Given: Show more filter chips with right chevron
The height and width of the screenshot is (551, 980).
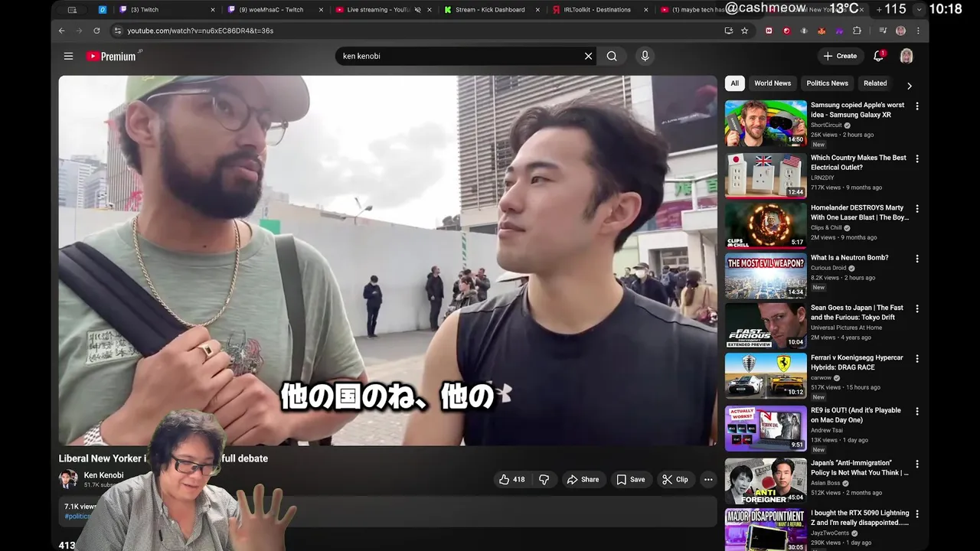Looking at the screenshot, I should [x=909, y=86].
